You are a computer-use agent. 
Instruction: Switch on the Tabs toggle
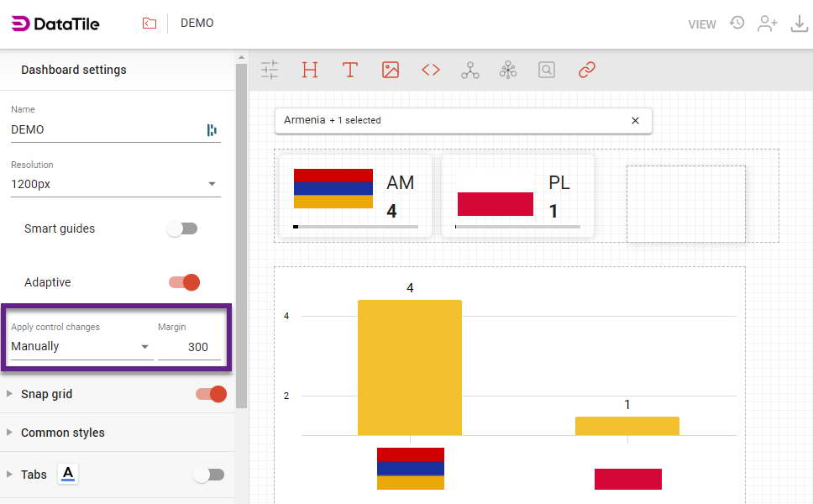click(209, 475)
